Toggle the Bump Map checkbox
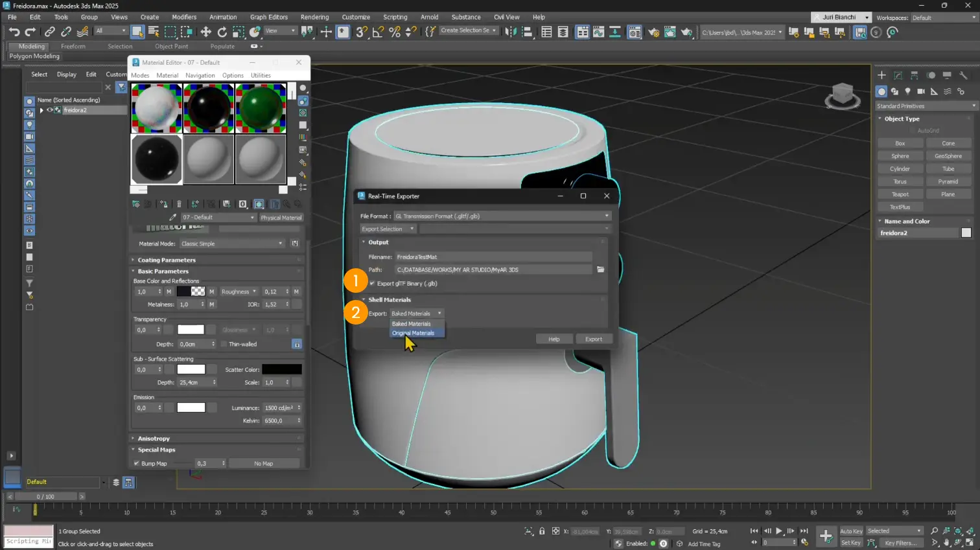980x550 pixels. (136, 464)
